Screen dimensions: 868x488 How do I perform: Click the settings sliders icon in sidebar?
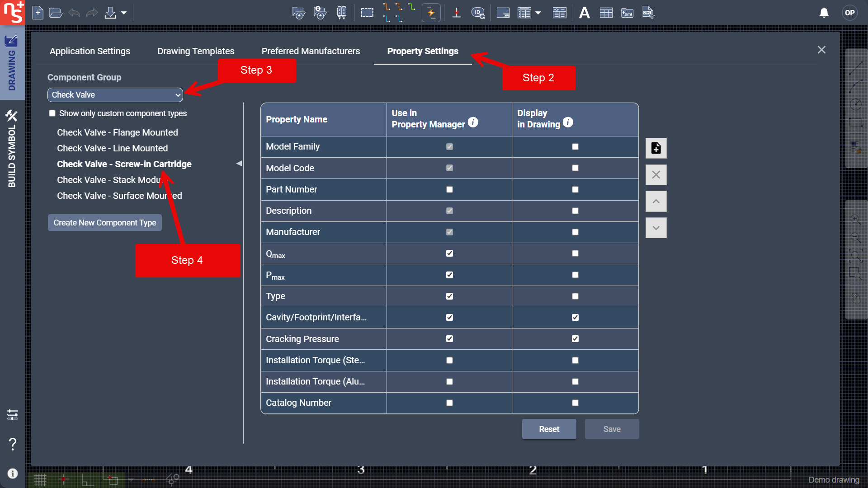[x=13, y=415]
